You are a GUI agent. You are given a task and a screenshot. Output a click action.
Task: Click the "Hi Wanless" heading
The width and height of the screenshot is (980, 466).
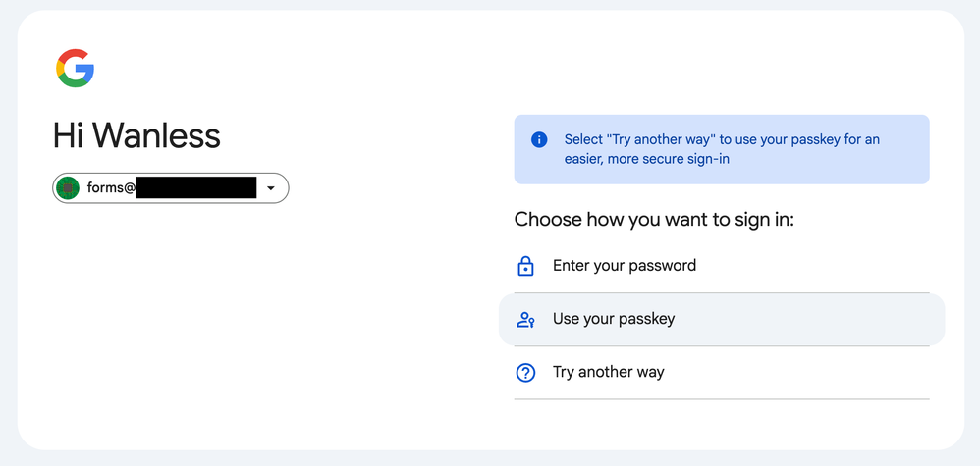pos(136,135)
